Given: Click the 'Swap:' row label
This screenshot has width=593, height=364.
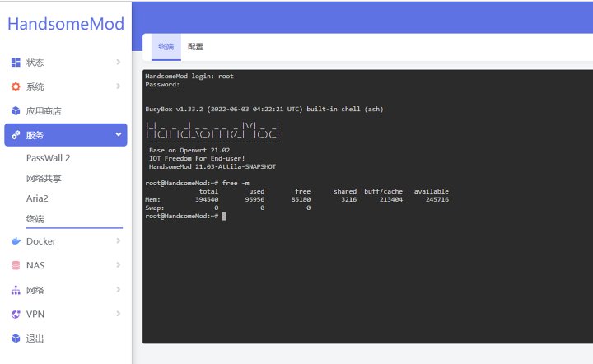Looking at the screenshot, I should [x=155, y=208].
